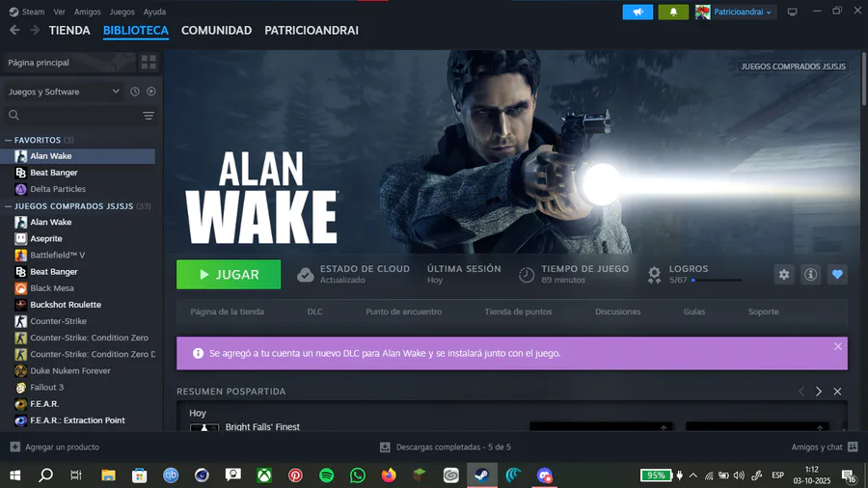Open Punto de encuentro link
The width and height of the screenshot is (868, 488).
(x=403, y=312)
